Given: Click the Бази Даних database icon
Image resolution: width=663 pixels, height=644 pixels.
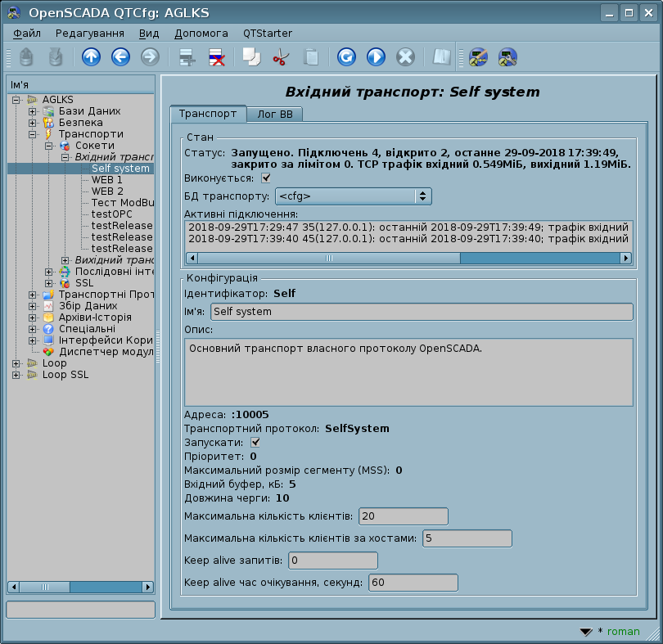Looking at the screenshot, I should click(x=48, y=111).
